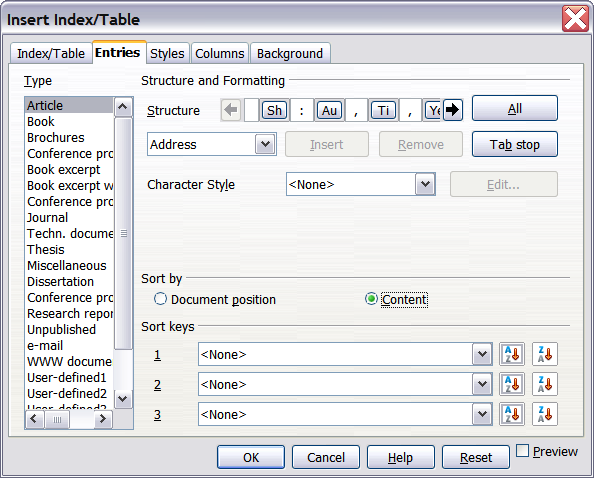Open the Address entry dropdown
Image resolution: width=594 pixels, height=478 pixels.
click(x=265, y=144)
